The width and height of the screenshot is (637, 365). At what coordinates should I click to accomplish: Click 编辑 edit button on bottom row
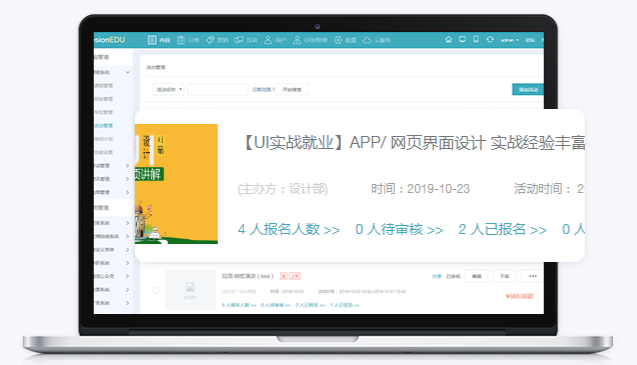tap(477, 276)
